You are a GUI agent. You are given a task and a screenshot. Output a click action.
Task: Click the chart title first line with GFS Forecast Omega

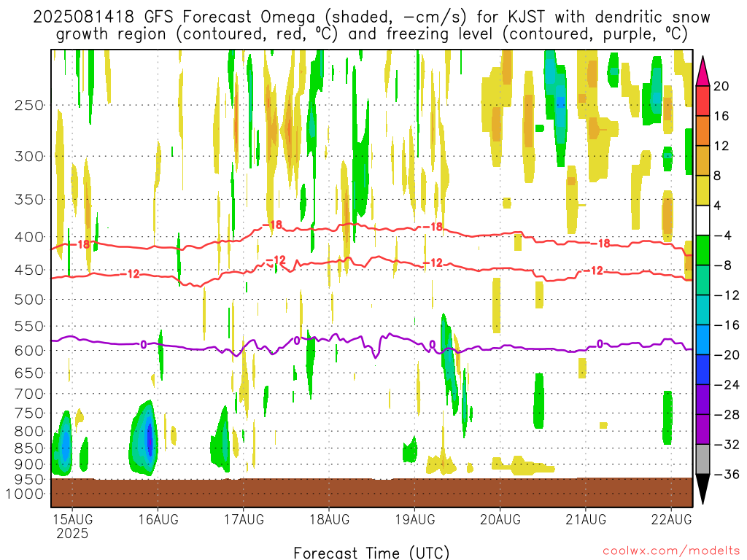[371, 17]
